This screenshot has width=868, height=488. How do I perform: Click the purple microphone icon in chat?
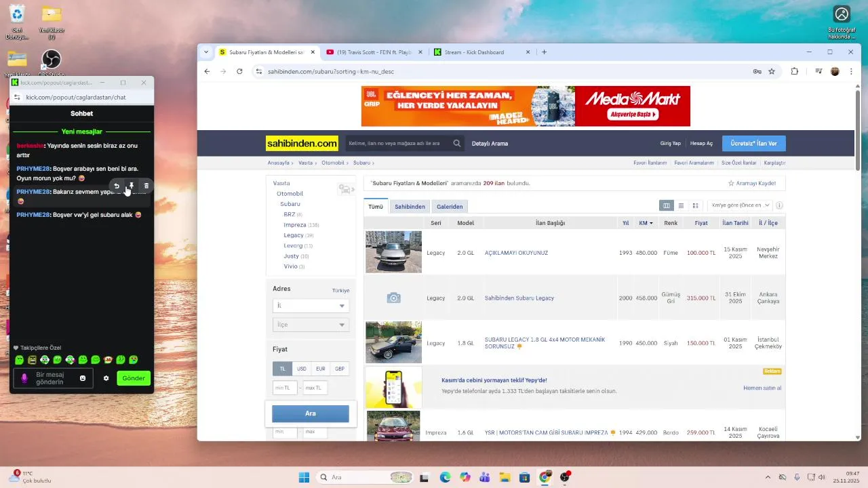24,378
